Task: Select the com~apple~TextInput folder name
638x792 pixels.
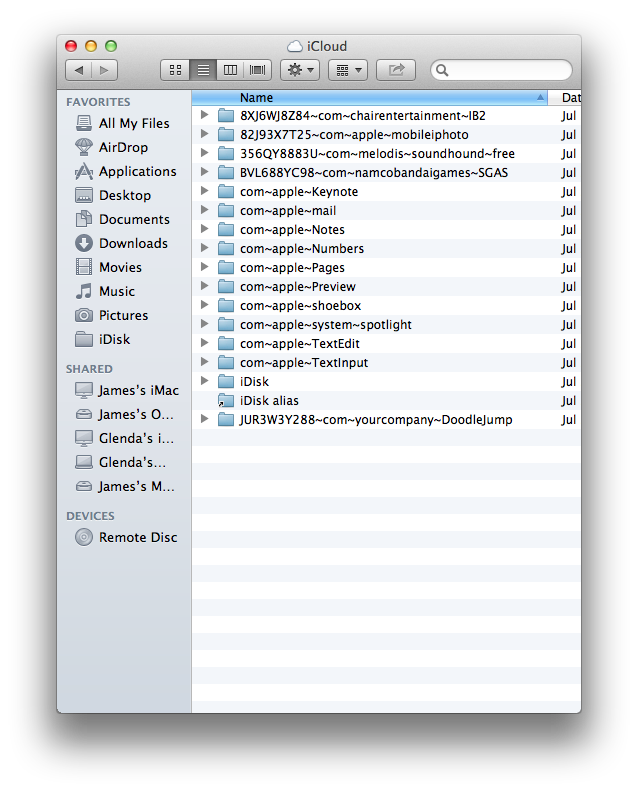Action: (x=304, y=363)
